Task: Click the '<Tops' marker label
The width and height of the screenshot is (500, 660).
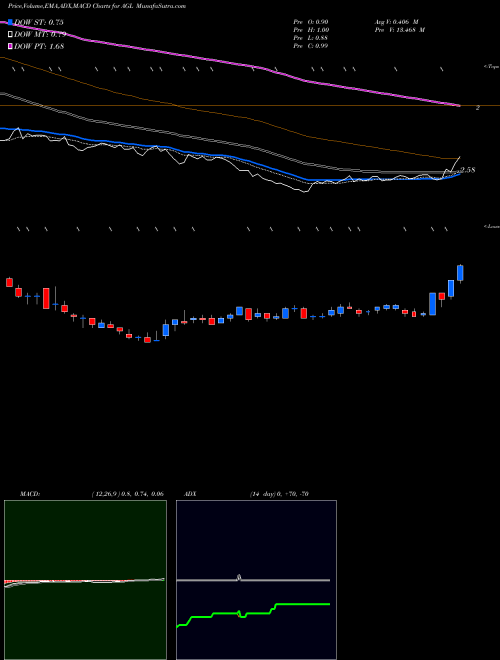Action: coord(492,67)
